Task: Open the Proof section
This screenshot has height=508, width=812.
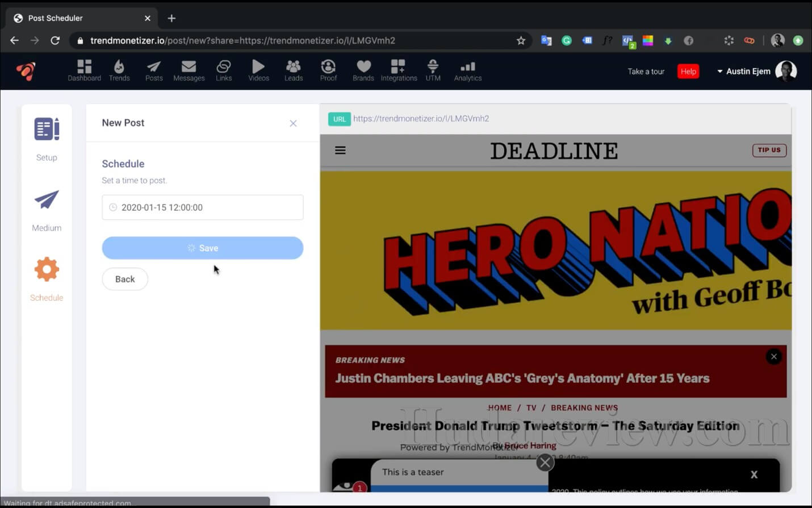Action: [328, 71]
